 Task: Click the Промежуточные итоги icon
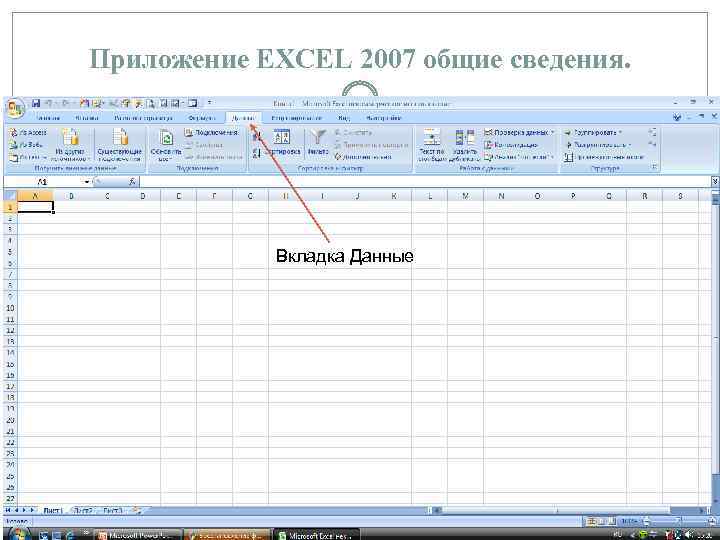pyautogui.click(x=569, y=157)
